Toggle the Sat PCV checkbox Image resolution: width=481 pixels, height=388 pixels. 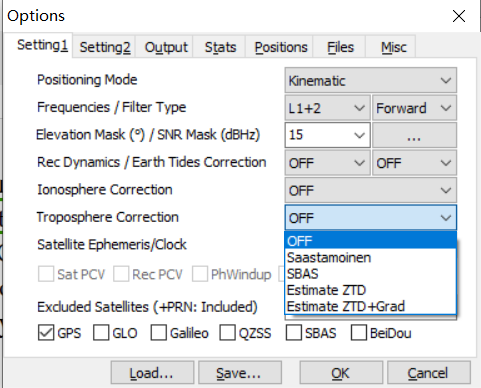[x=46, y=274]
